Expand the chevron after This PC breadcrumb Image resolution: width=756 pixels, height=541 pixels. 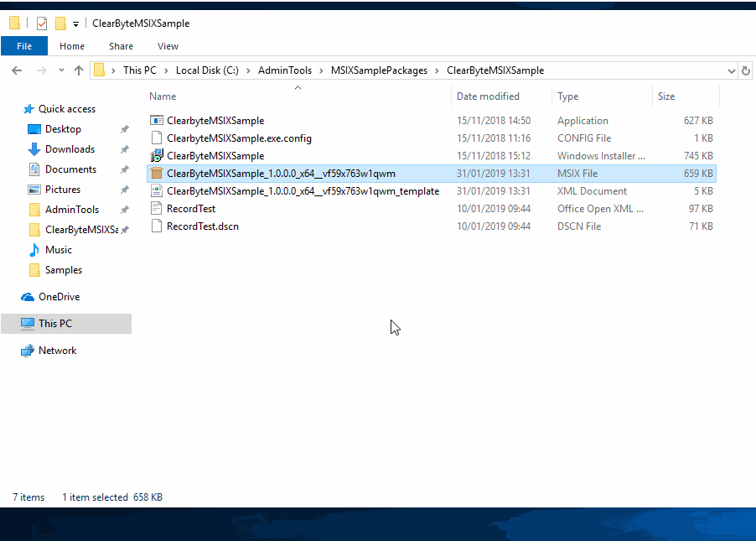click(x=166, y=71)
